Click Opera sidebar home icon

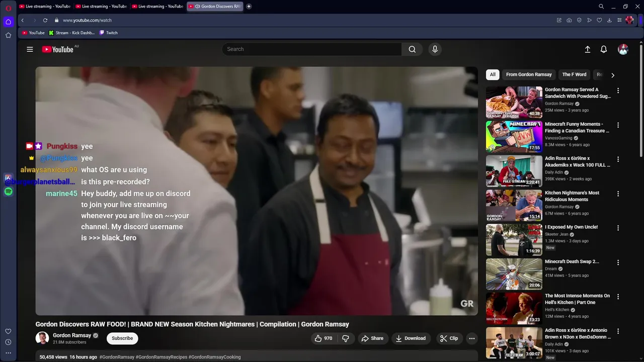(8, 22)
